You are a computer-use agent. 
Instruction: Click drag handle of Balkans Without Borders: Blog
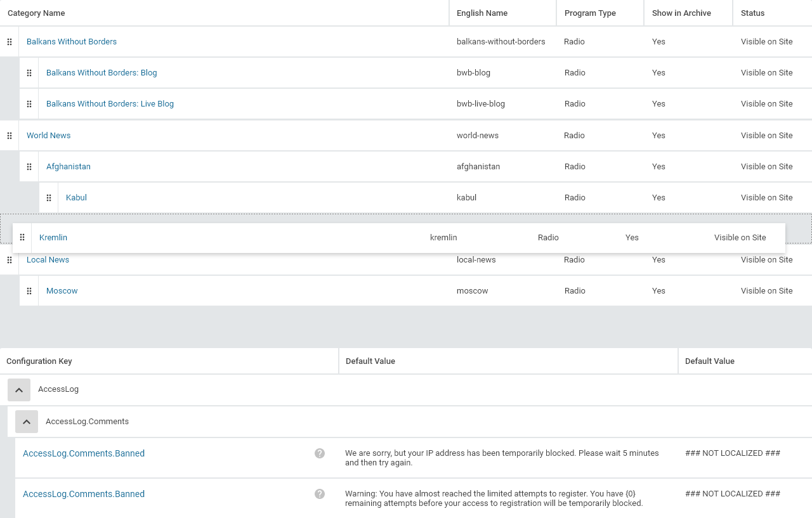pos(29,73)
